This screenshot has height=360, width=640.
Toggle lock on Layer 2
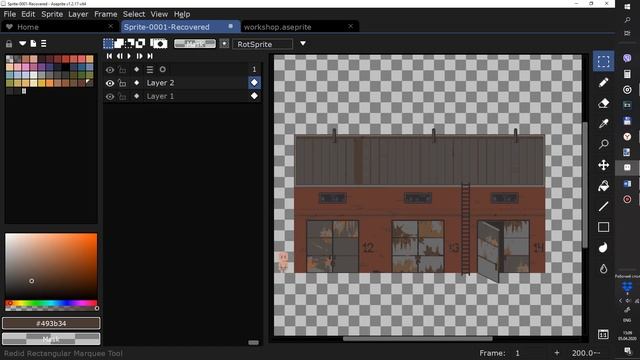click(122, 83)
